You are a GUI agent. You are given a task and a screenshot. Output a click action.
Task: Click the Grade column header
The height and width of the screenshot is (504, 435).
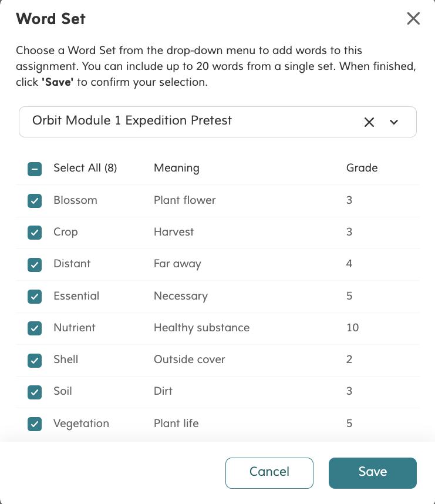click(362, 169)
